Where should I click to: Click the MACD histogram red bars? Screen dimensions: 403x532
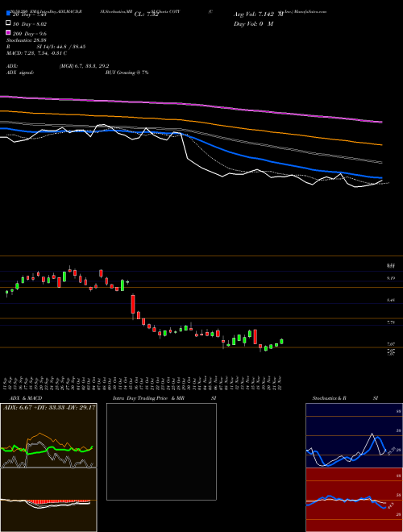(58, 501)
